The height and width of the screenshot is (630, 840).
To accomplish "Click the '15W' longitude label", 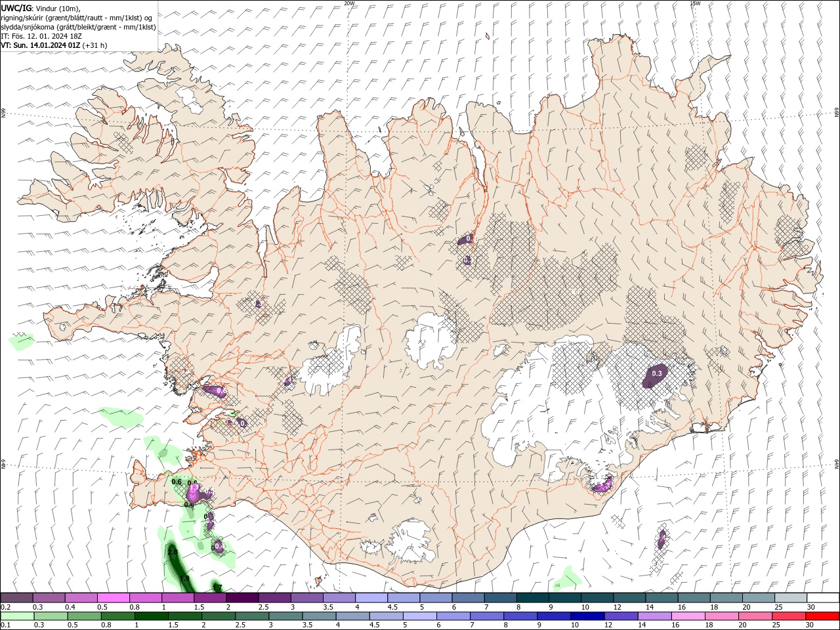I will (x=695, y=3).
